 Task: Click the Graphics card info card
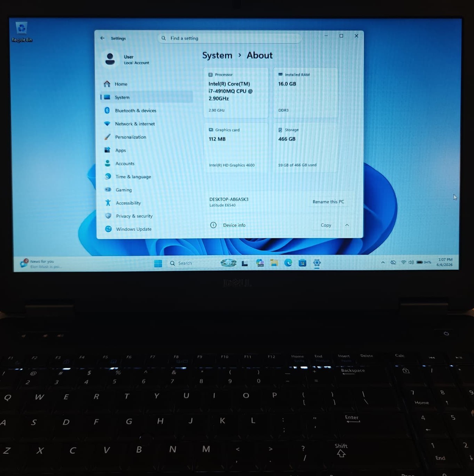click(x=236, y=148)
